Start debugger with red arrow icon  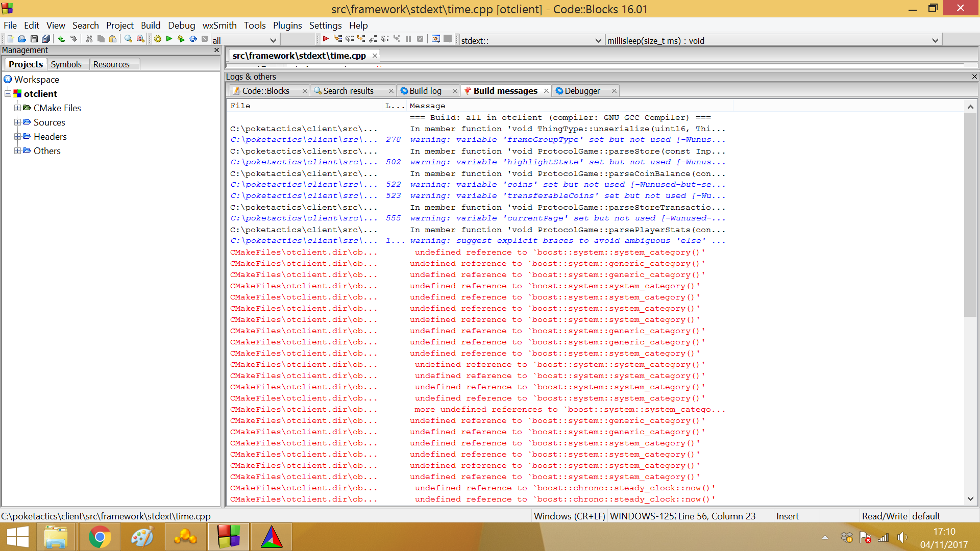tap(326, 39)
